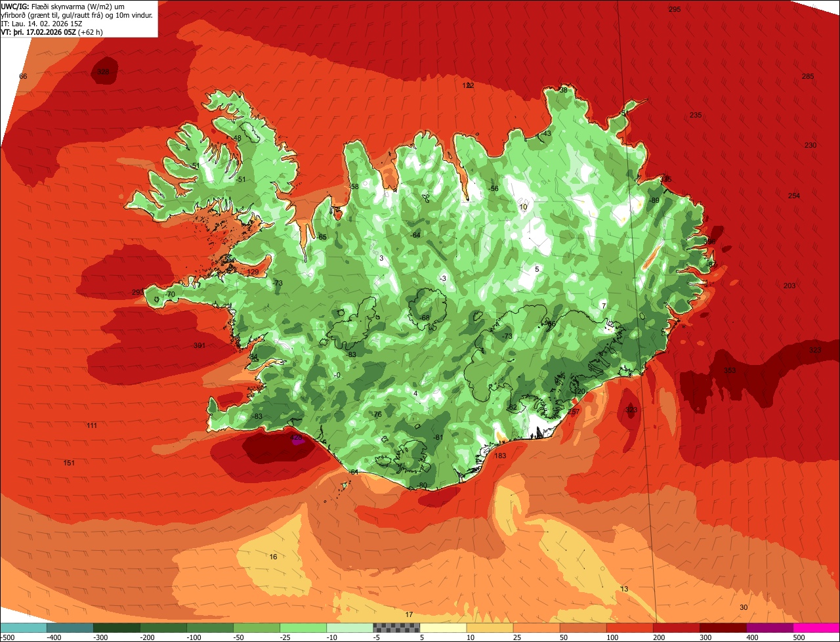Select the orange 50 to 100 legend swatch

tap(582, 628)
